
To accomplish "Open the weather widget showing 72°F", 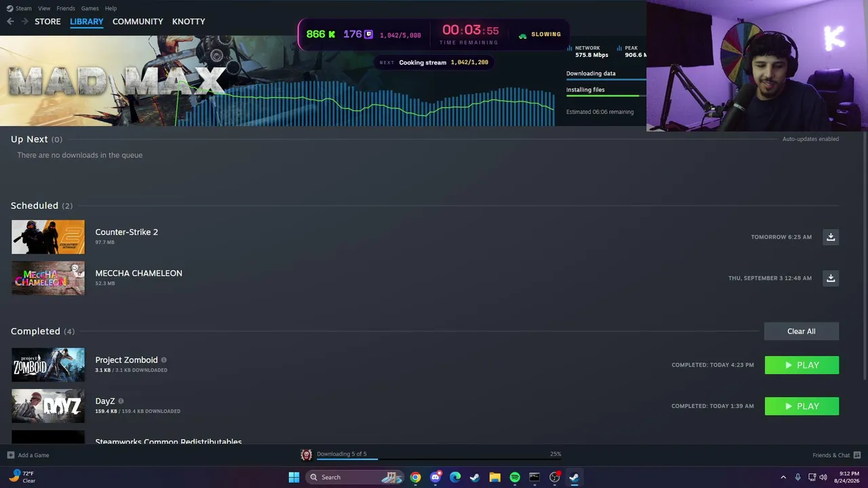I will tap(22, 477).
